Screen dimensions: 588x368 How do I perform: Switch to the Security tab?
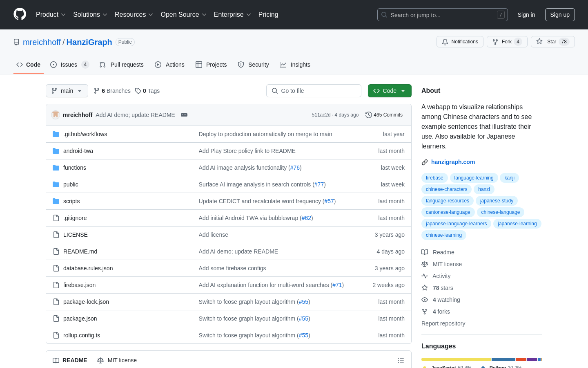pos(253,65)
